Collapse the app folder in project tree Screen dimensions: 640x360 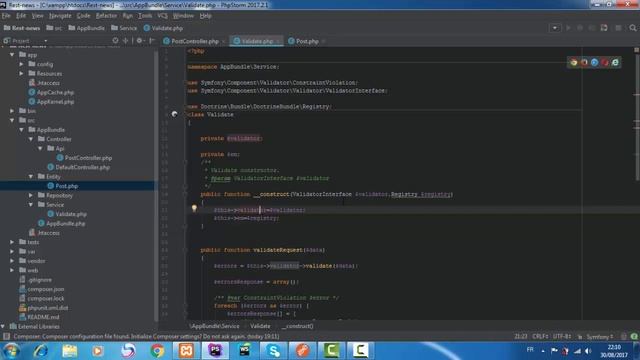(12, 55)
